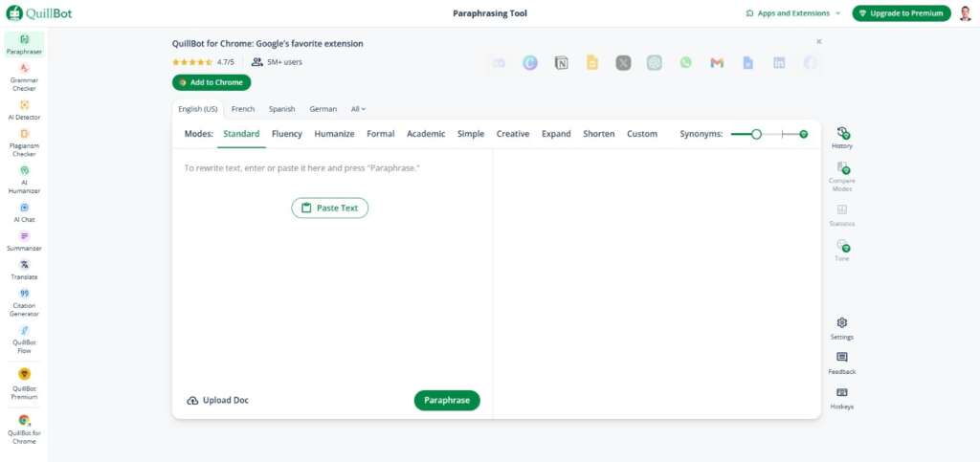Click the 5M+ users label
Screen dimensions: 980x462
pyautogui.click(x=277, y=62)
